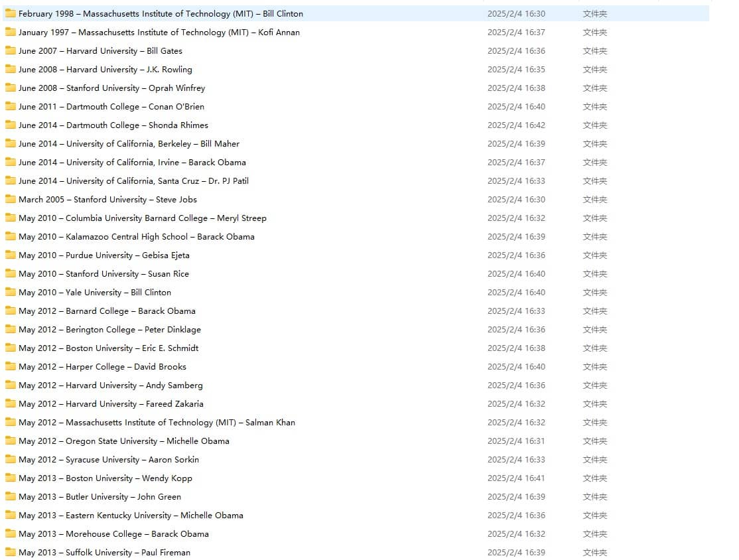The height and width of the screenshot is (560, 739).
Task: Select 'June 2011 – Dartmouth College – Conan O'Brien'
Action: coord(111,107)
